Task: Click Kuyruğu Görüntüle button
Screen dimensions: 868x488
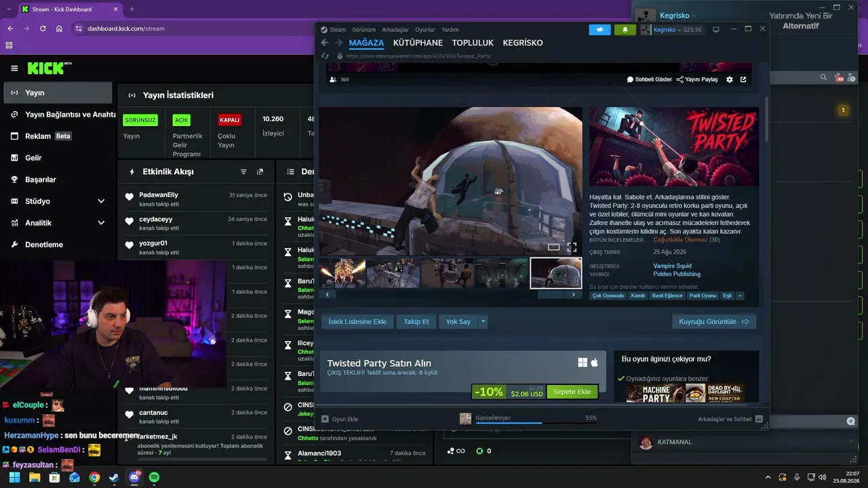Action: click(x=714, y=322)
